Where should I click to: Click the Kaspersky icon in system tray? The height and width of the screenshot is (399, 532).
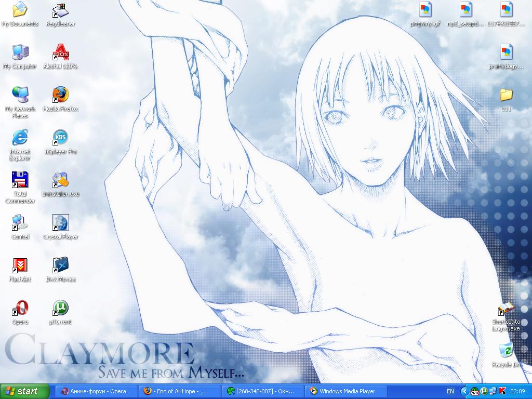pos(502,391)
